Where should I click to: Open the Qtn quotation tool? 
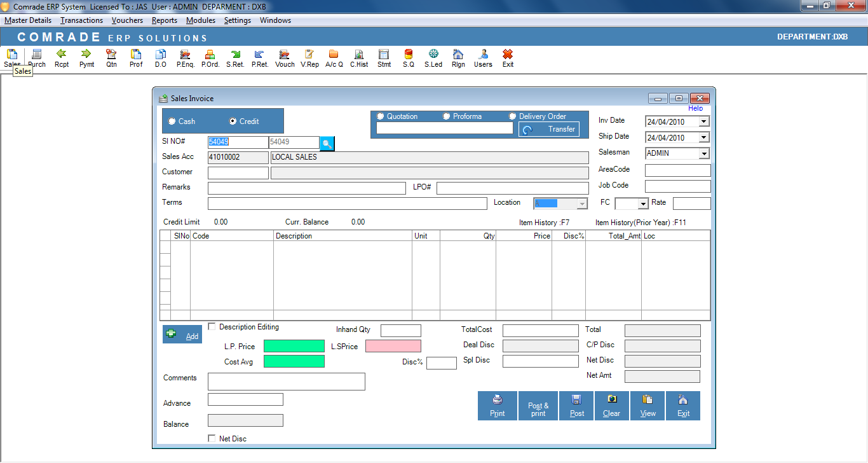coord(111,59)
